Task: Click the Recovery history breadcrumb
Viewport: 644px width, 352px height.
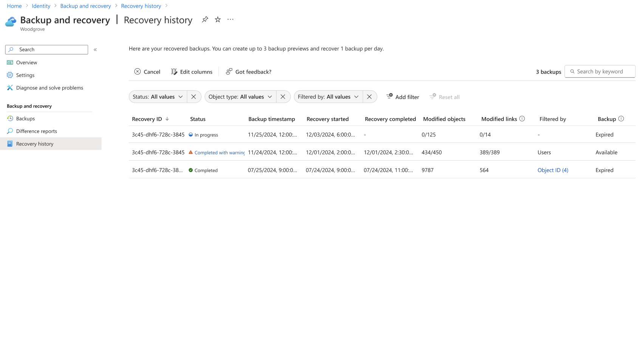Action: pos(141,6)
